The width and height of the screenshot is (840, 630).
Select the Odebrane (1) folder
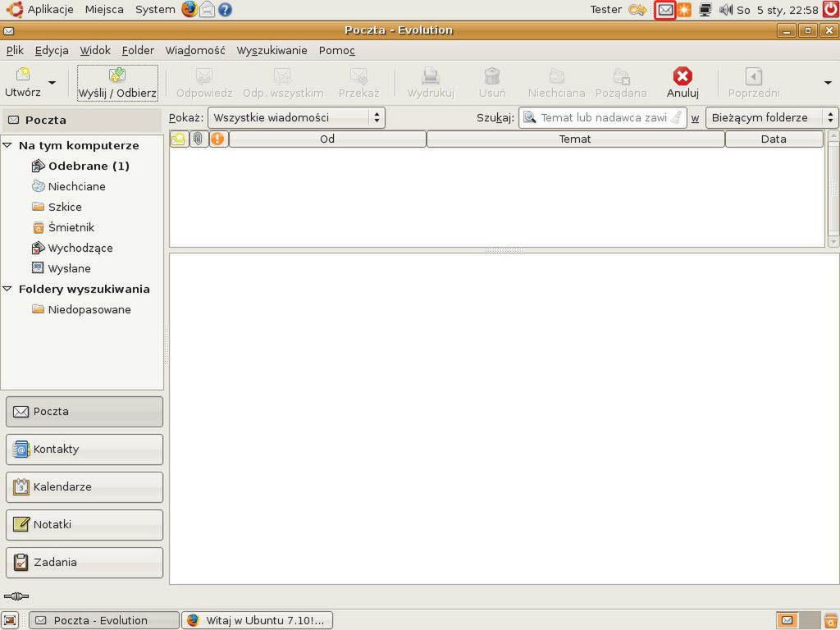(89, 166)
